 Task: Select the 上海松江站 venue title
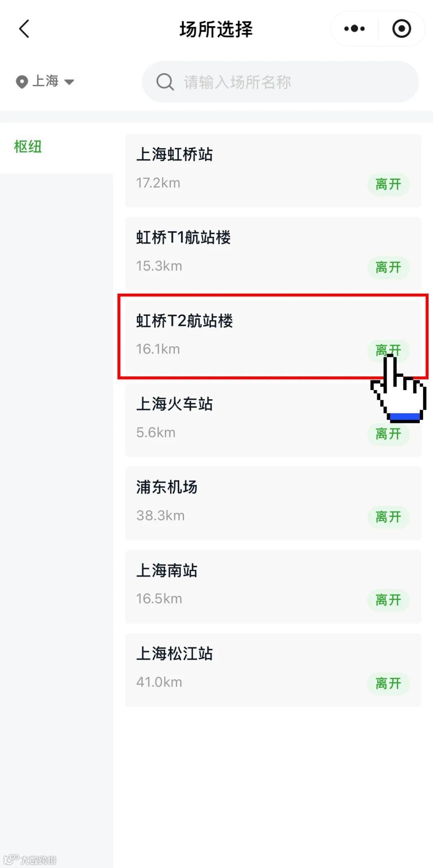[x=174, y=653]
